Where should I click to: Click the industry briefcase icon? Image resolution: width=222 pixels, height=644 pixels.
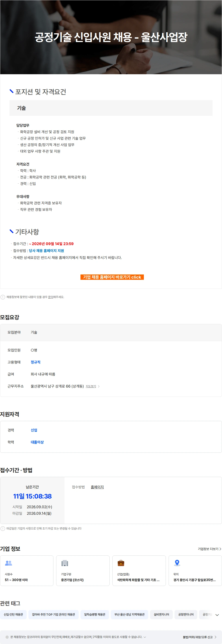tap(121, 563)
